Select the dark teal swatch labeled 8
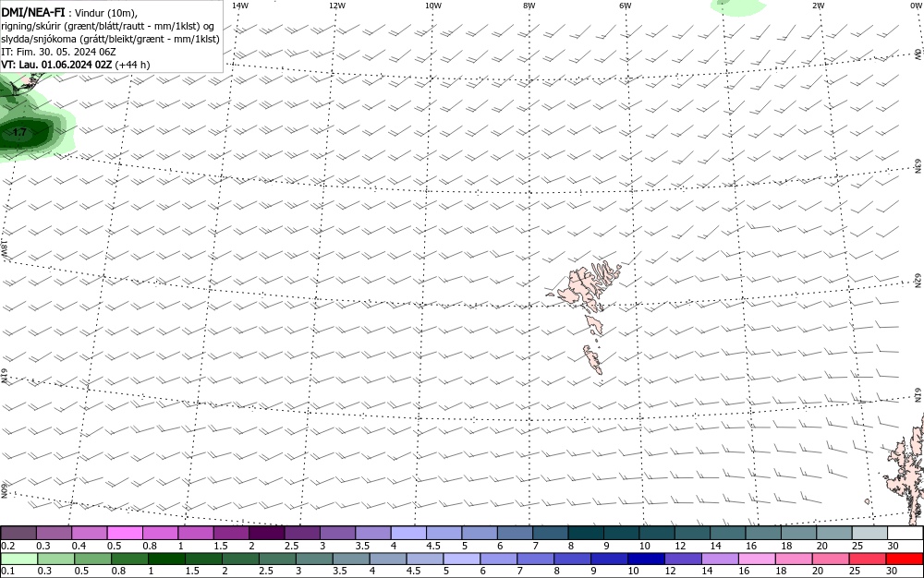This screenshot has width=924, height=578. [586, 534]
